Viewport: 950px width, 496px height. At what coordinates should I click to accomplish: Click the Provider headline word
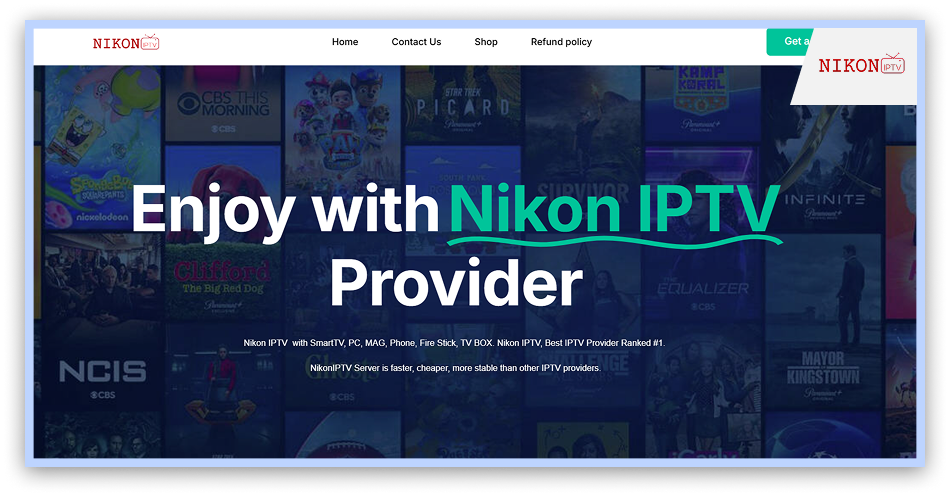click(456, 283)
